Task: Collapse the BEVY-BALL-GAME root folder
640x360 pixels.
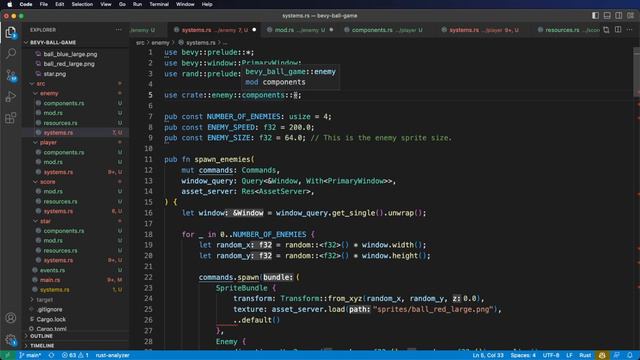Action: (x=53, y=42)
